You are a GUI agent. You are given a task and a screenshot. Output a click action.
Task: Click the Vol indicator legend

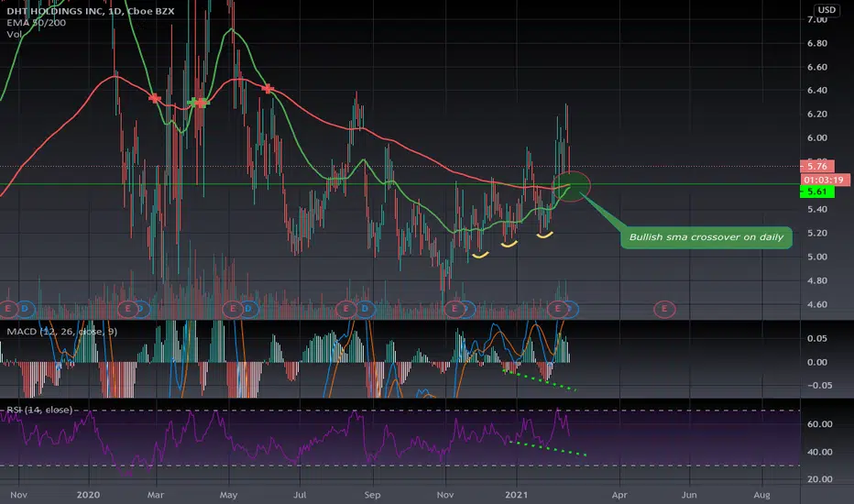[x=14, y=34]
